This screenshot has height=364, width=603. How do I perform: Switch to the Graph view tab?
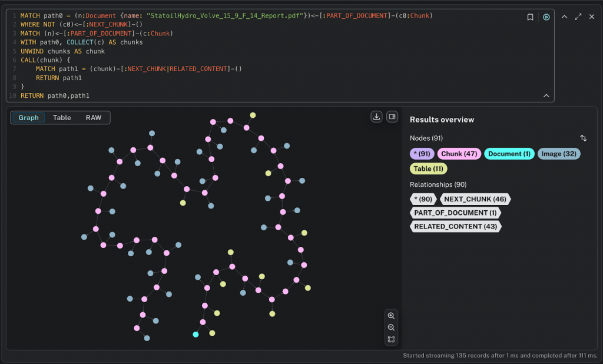coord(28,118)
